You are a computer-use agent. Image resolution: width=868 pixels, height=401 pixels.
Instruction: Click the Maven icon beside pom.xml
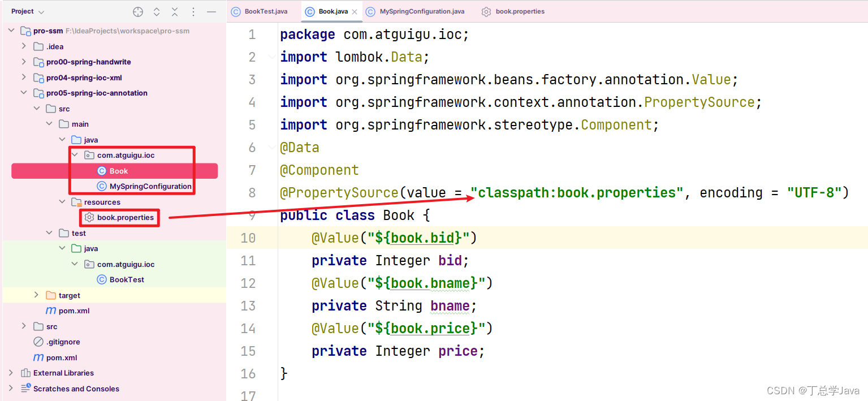pos(52,311)
